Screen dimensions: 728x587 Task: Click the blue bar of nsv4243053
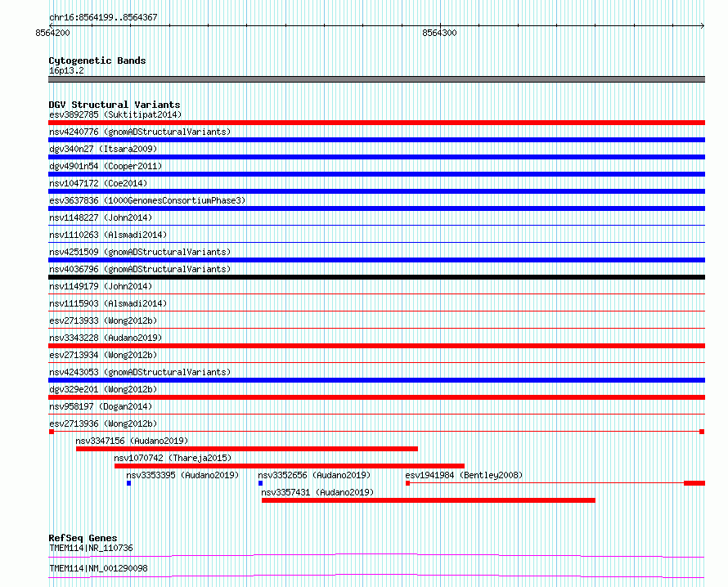pyautogui.click(x=376, y=380)
